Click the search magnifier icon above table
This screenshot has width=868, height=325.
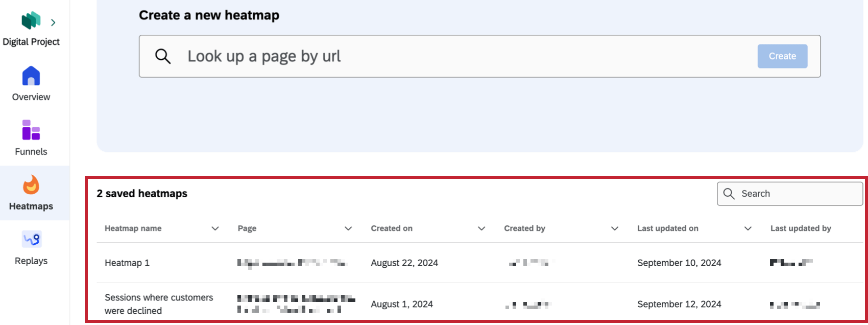pyautogui.click(x=729, y=194)
